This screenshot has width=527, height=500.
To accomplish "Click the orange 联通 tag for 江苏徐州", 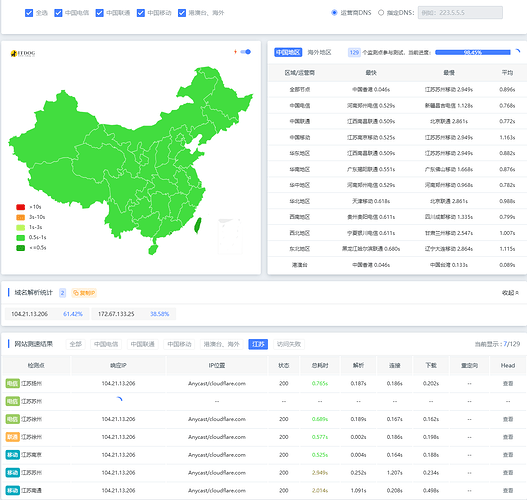I will click(13, 437).
